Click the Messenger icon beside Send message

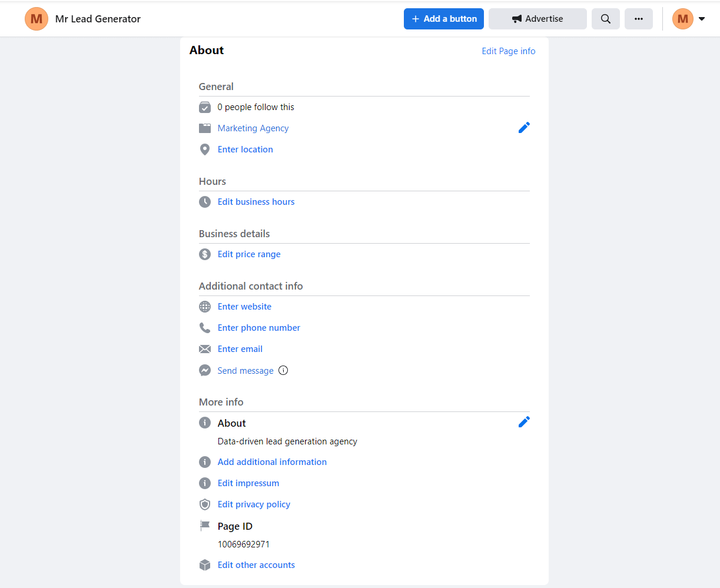click(x=205, y=370)
